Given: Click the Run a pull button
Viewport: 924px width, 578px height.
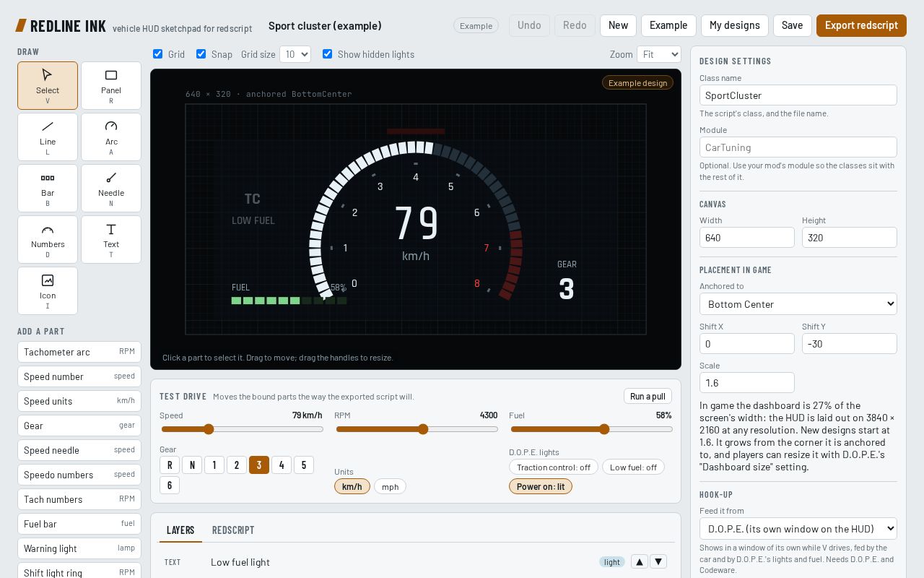Looking at the screenshot, I should click(x=648, y=396).
